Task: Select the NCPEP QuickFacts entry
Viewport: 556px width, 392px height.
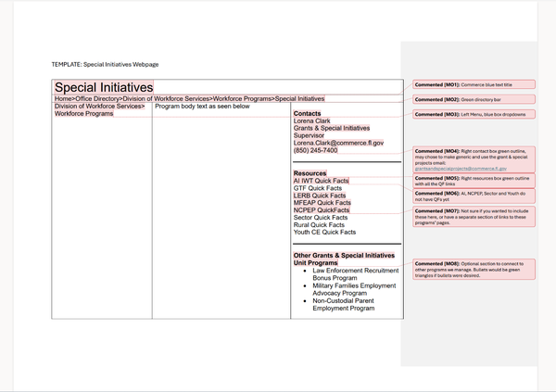Action: pyautogui.click(x=321, y=210)
